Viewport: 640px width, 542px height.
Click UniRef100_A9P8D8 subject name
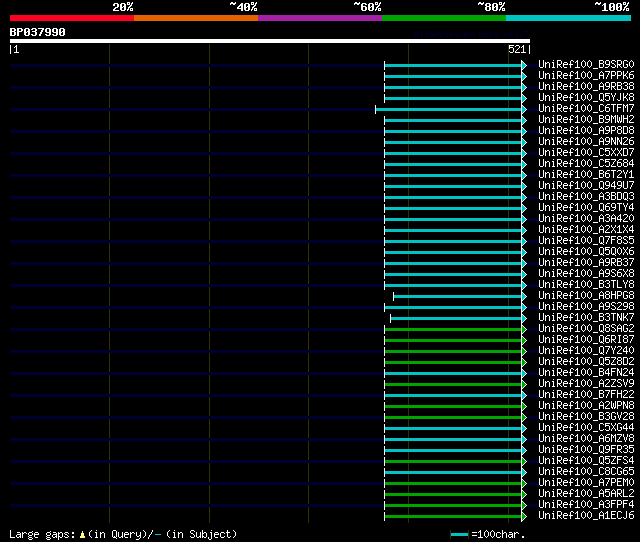coord(586,131)
